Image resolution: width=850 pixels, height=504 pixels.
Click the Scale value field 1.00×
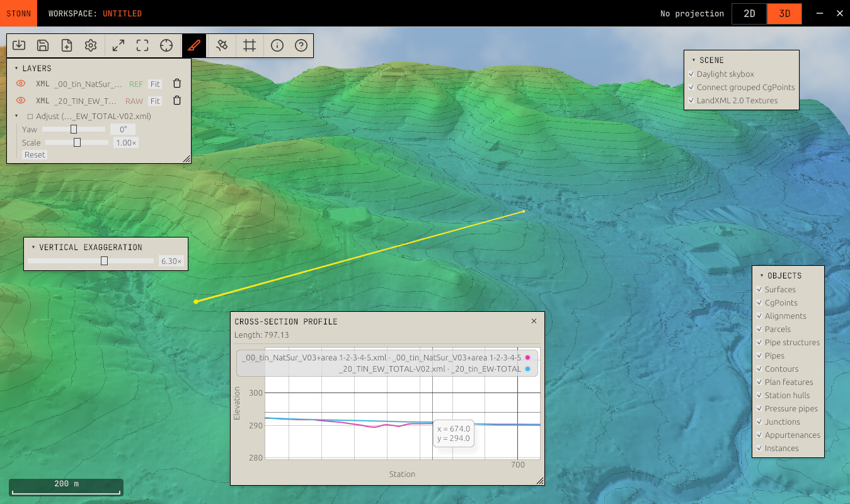(126, 142)
